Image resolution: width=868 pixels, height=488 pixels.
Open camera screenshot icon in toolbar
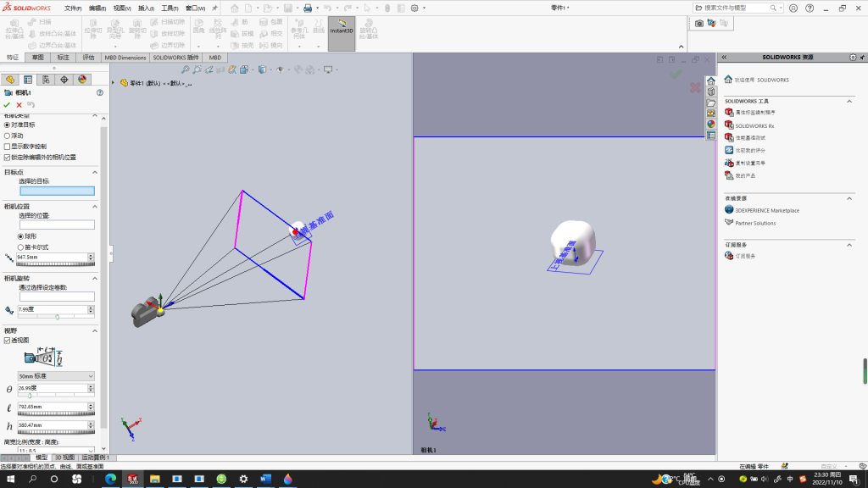699,23
